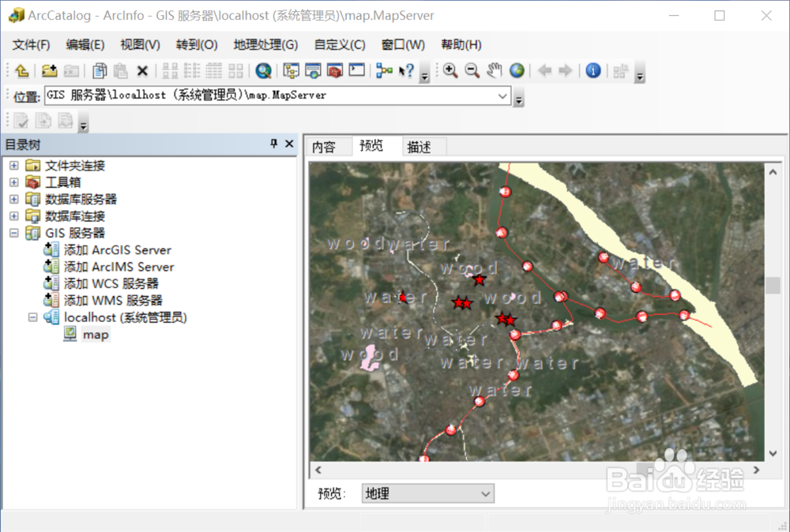
Task: Click the Delete (X) toolbar icon
Action: pyautogui.click(x=142, y=71)
